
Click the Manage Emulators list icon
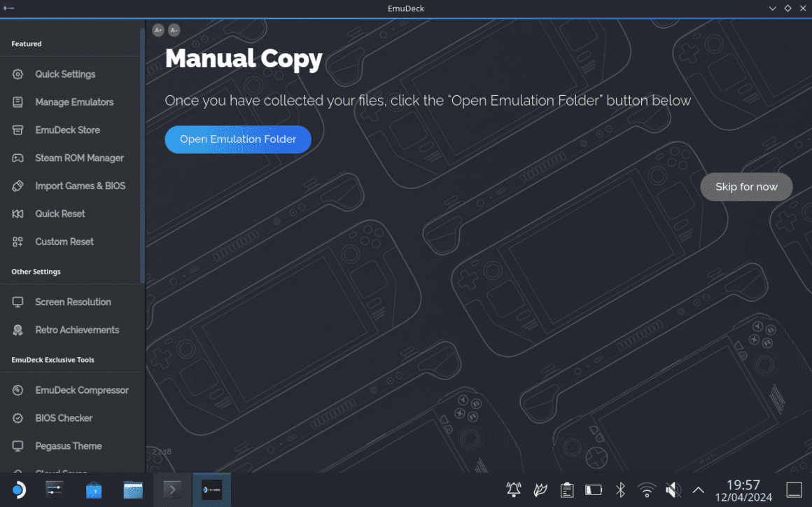tap(17, 102)
